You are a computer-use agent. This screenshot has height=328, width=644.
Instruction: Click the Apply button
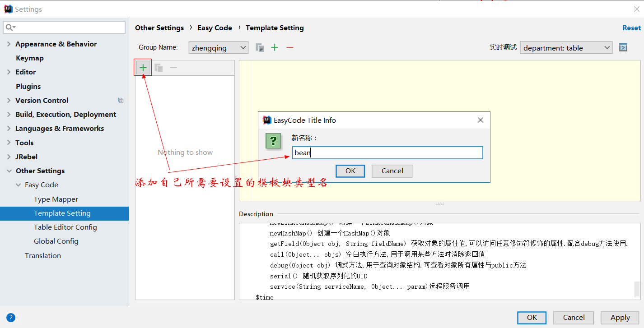pos(620,317)
